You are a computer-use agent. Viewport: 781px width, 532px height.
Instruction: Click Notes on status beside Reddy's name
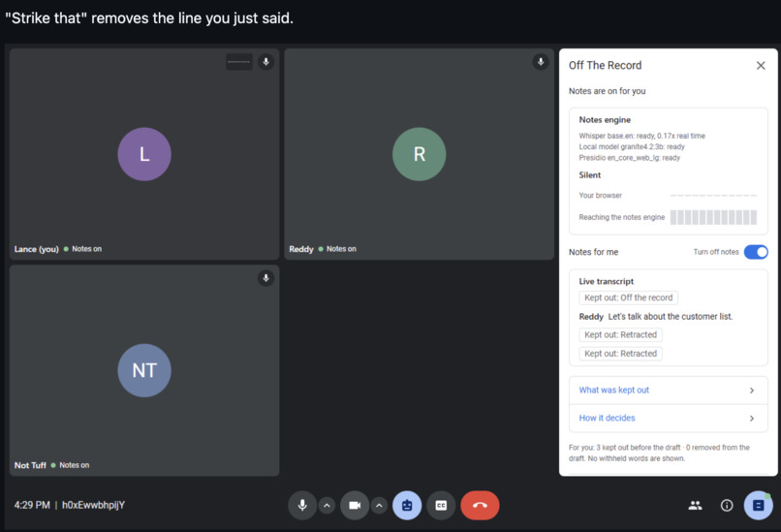coord(337,249)
